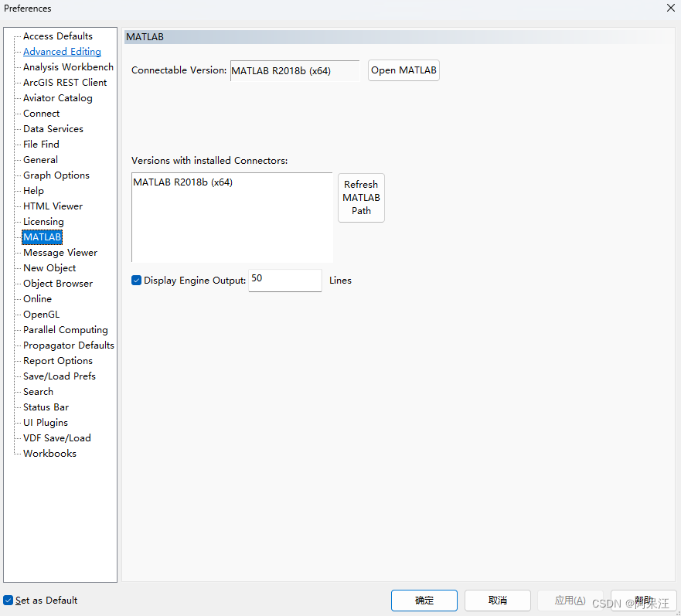
Task: Click the Connectable Version field
Action: tap(295, 71)
